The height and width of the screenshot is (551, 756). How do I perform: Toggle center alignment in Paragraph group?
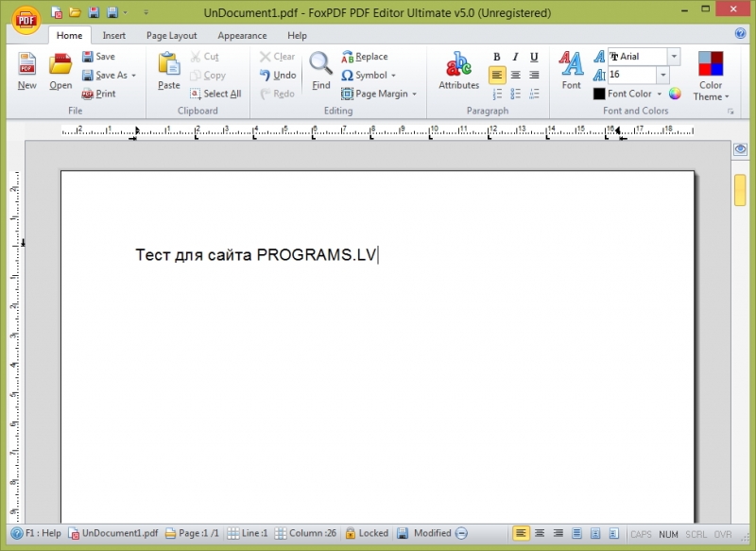(515, 76)
